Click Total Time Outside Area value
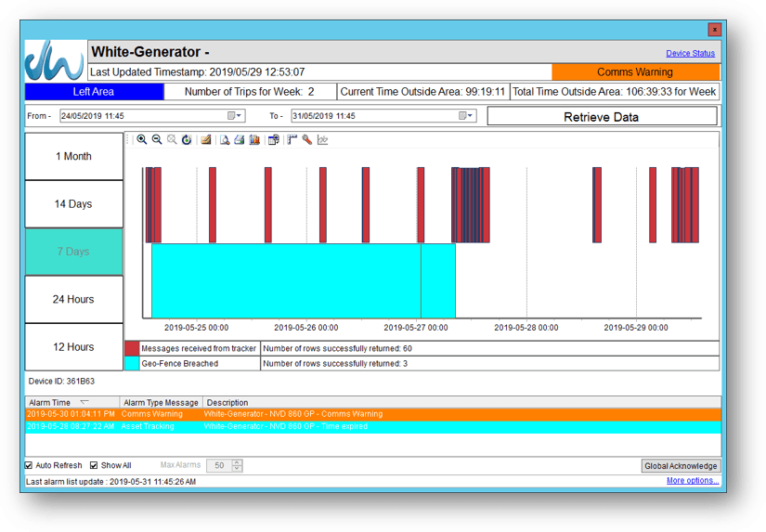The width and height of the screenshot is (766, 532). pos(614,92)
